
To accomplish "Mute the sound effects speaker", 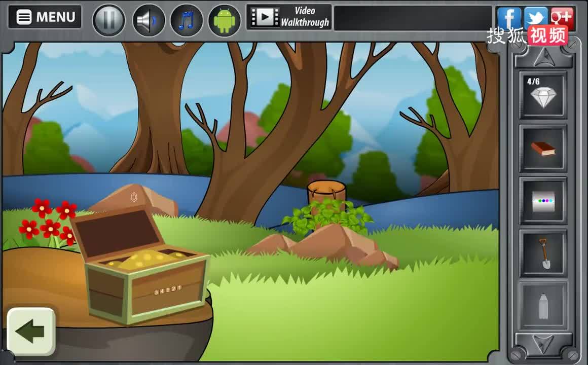I will (x=149, y=20).
